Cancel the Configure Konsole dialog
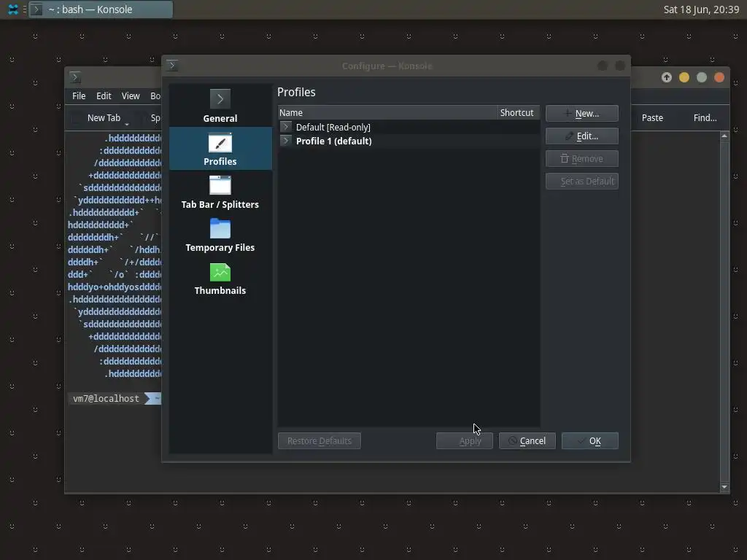747x560 pixels. pyautogui.click(x=527, y=441)
